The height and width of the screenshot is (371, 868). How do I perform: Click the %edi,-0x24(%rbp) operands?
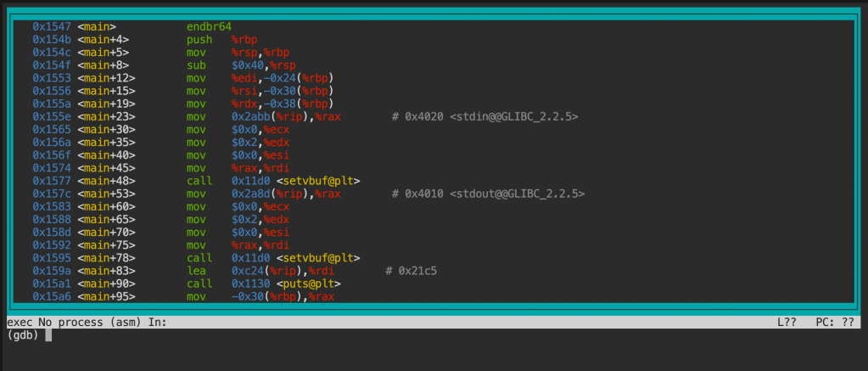click(280, 78)
